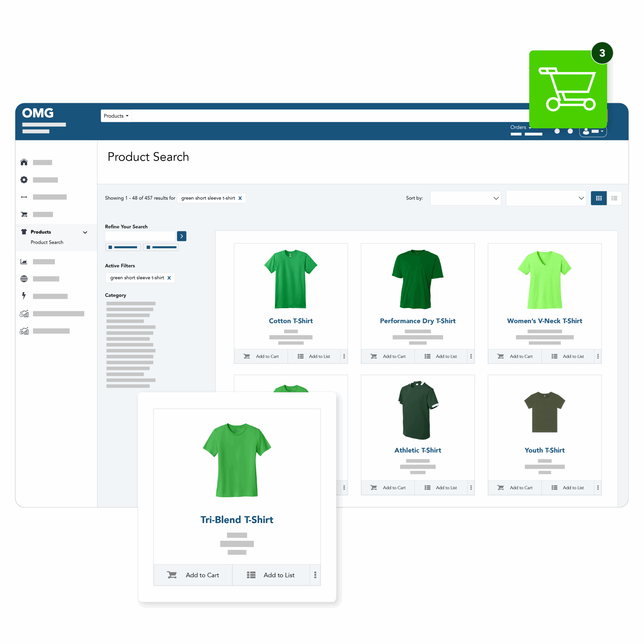Open the Orders menu in header

pyautogui.click(x=520, y=127)
